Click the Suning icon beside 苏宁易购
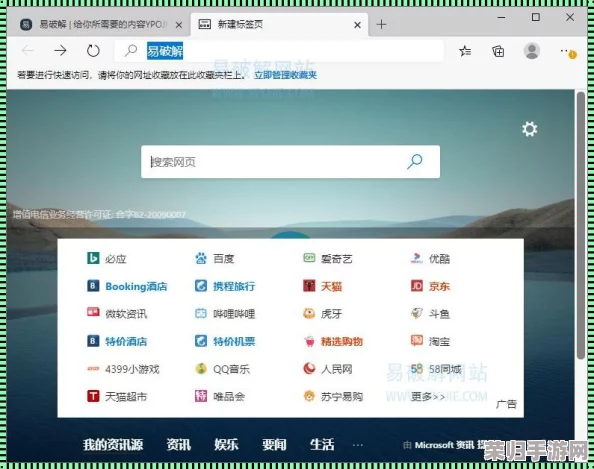This screenshot has height=469, width=594. (309, 396)
